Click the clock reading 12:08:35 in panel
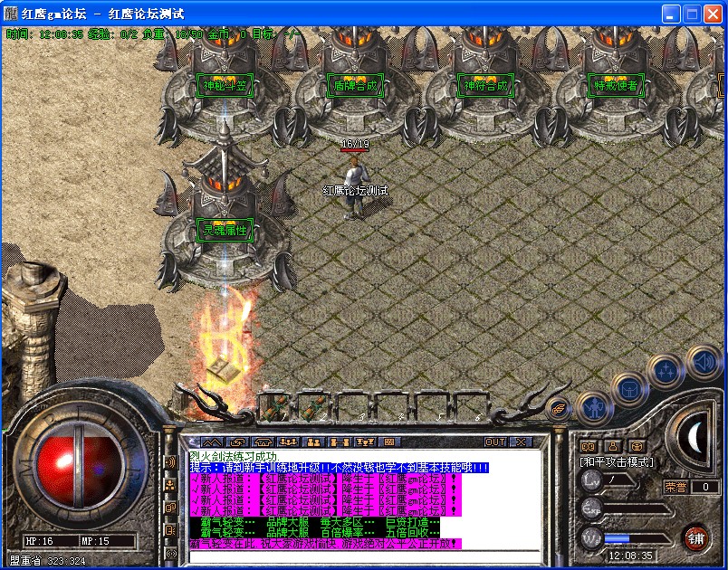The image size is (728, 570). click(630, 556)
